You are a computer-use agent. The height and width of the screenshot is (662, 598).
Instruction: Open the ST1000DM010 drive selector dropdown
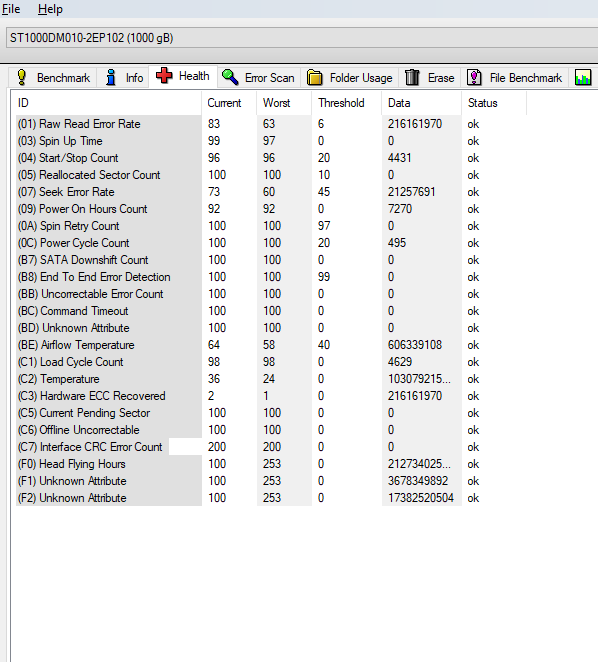tap(302, 38)
